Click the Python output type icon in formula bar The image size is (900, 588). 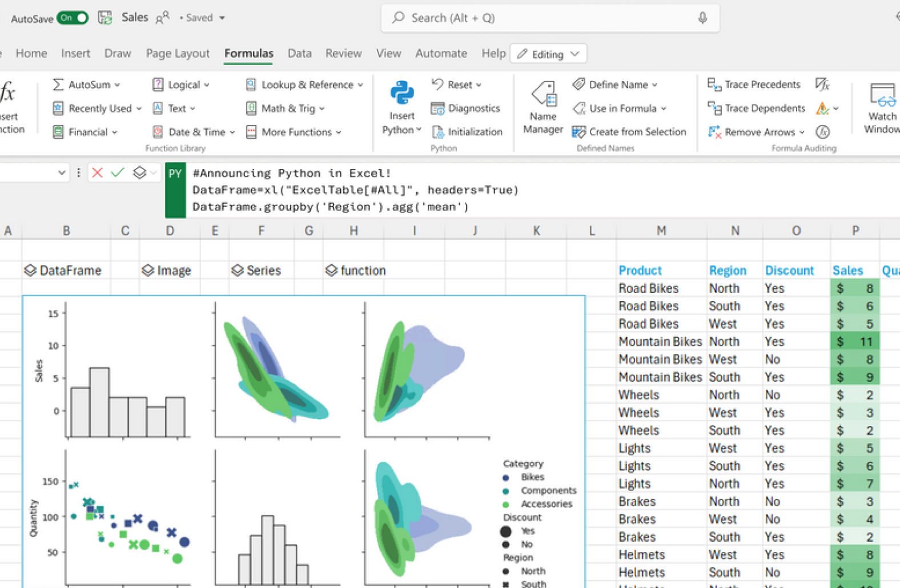tap(140, 172)
